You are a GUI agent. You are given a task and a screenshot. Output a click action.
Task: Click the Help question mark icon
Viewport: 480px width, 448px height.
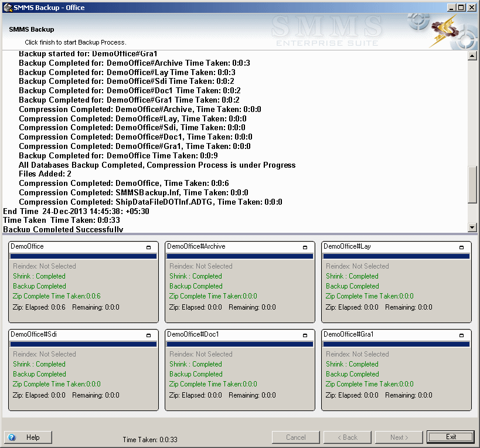12,437
